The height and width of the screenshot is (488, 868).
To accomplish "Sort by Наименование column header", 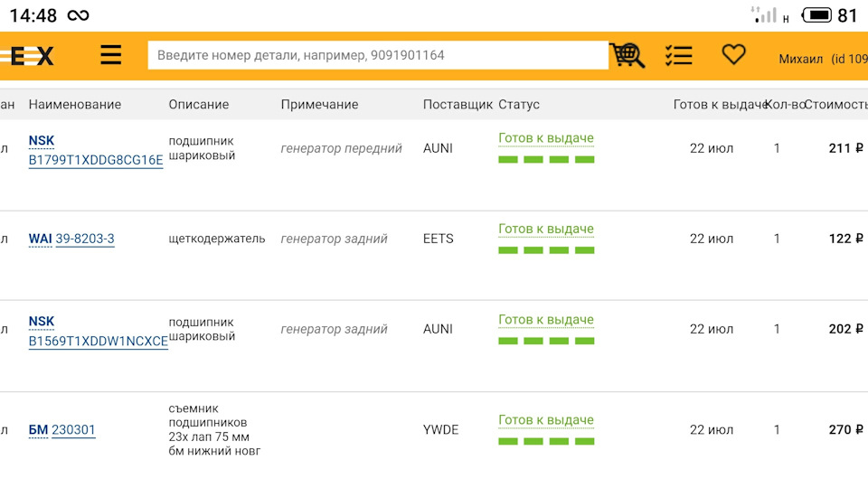I will click(74, 105).
